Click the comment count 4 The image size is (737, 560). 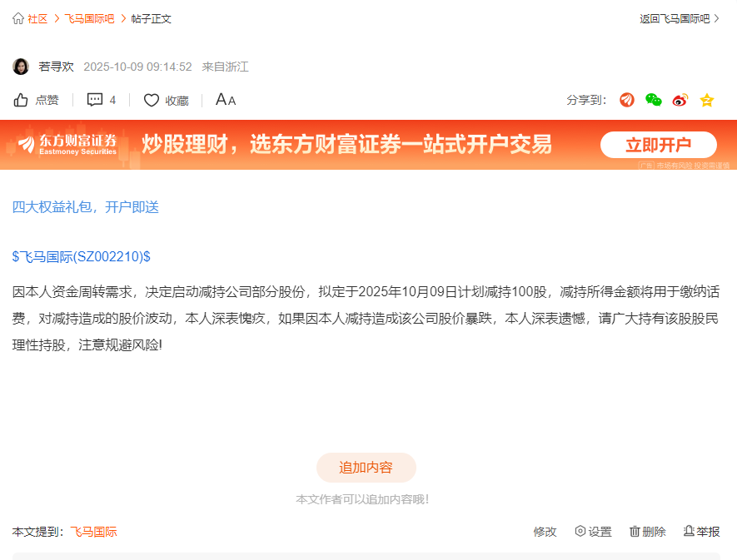coord(112,100)
